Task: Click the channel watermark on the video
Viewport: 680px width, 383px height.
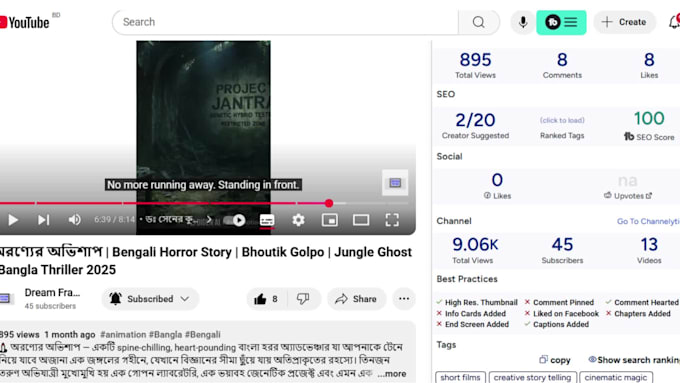Action: pos(395,183)
